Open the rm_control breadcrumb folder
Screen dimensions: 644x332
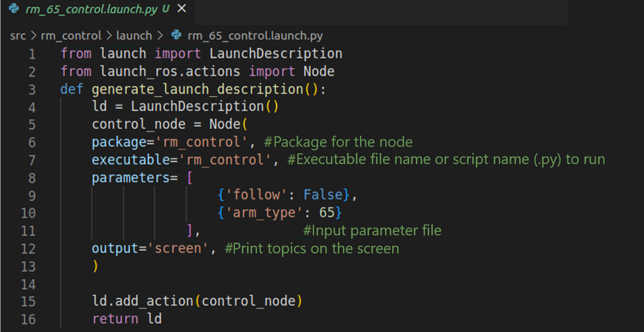pyautogui.click(x=71, y=36)
